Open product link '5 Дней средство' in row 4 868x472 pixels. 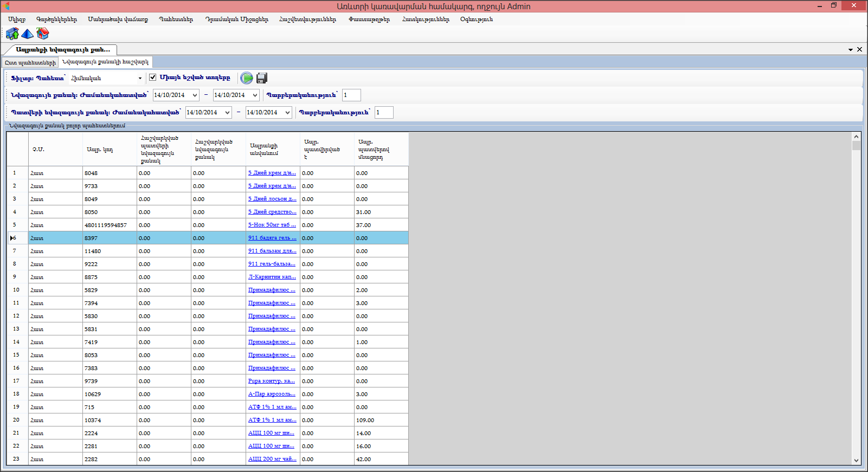272,212
